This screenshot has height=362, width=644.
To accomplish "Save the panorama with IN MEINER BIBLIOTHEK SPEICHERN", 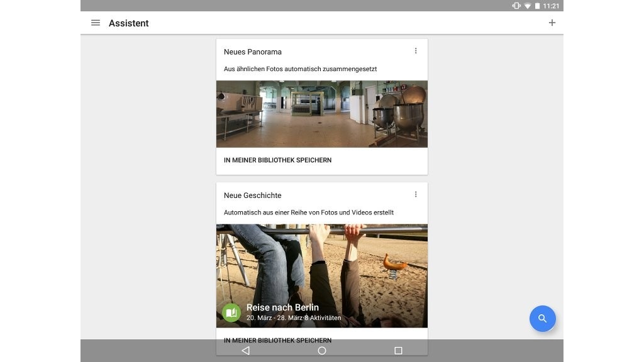I will 278,160.
